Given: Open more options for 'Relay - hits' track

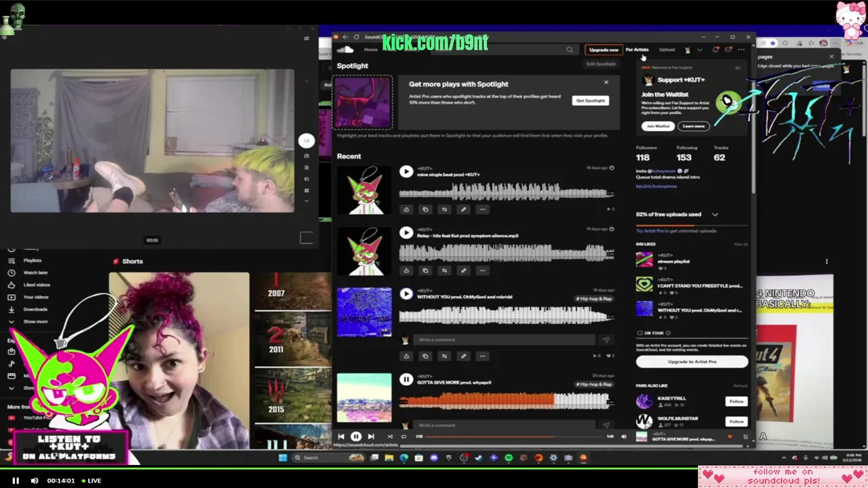Looking at the screenshot, I should pyautogui.click(x=482, y=270).
